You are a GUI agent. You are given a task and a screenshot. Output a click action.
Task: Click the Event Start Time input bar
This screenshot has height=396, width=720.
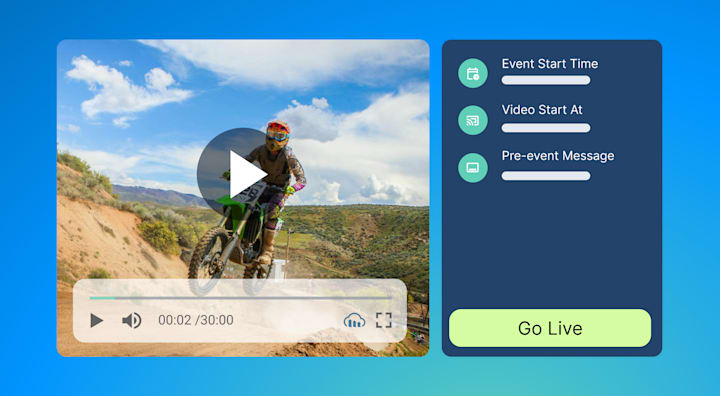[546, 80]
